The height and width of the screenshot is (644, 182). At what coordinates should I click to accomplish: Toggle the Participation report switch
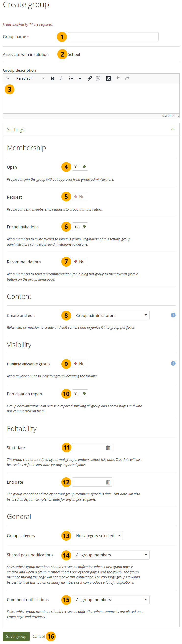click(x=80, y=394)
